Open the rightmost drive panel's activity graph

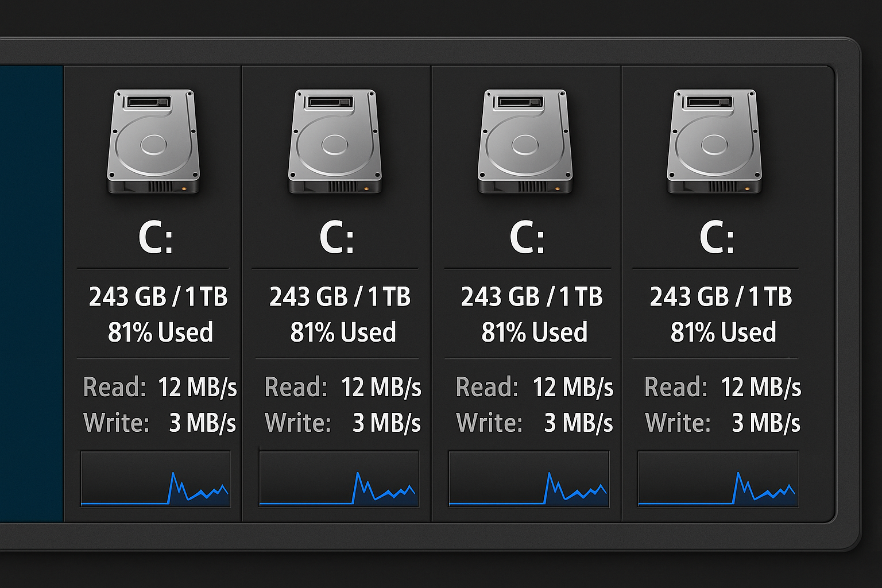[718, 479]
